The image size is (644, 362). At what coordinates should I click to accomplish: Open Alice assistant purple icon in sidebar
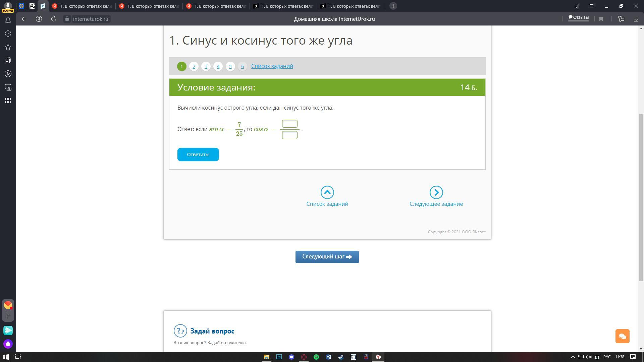pyautogui.click(x=8, y=344)
